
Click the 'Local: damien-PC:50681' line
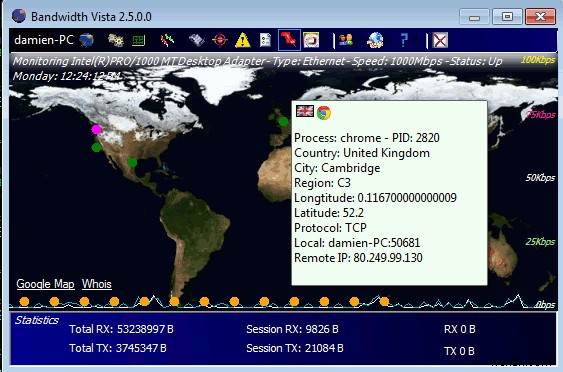coord(357,243)
